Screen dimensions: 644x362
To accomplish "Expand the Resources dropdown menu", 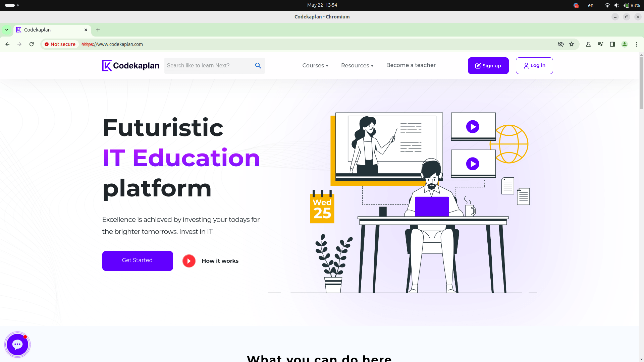I will tap(357, 66).
